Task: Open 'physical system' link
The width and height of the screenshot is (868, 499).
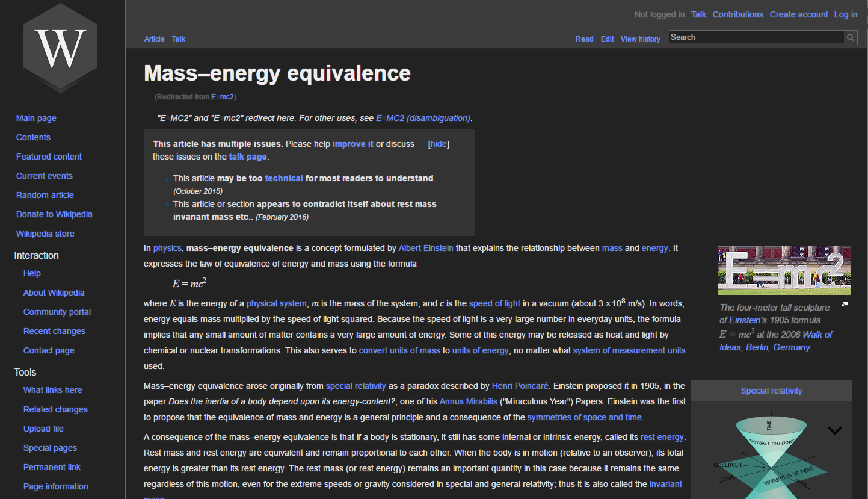Action: (277, 303)
